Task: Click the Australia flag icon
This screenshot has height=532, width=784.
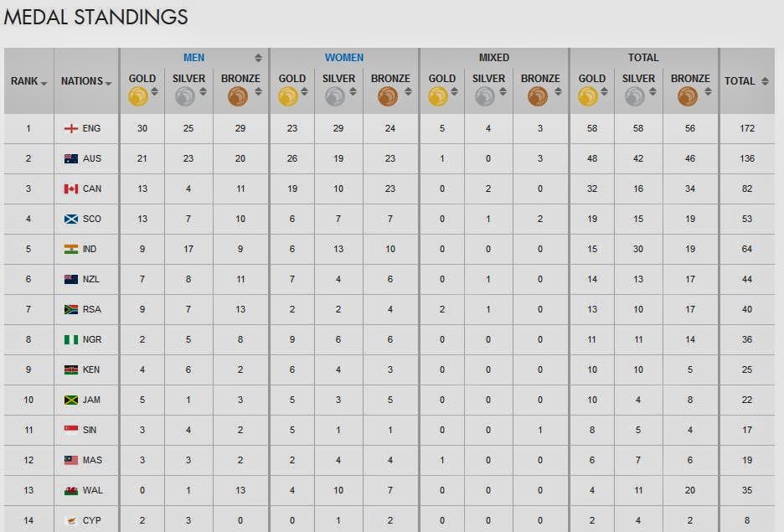Action: 71,158
